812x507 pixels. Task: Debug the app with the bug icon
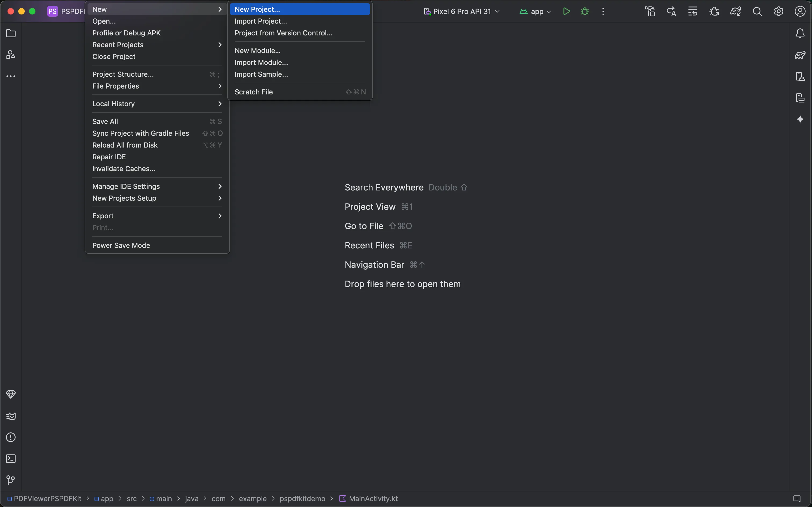point(585,11)
